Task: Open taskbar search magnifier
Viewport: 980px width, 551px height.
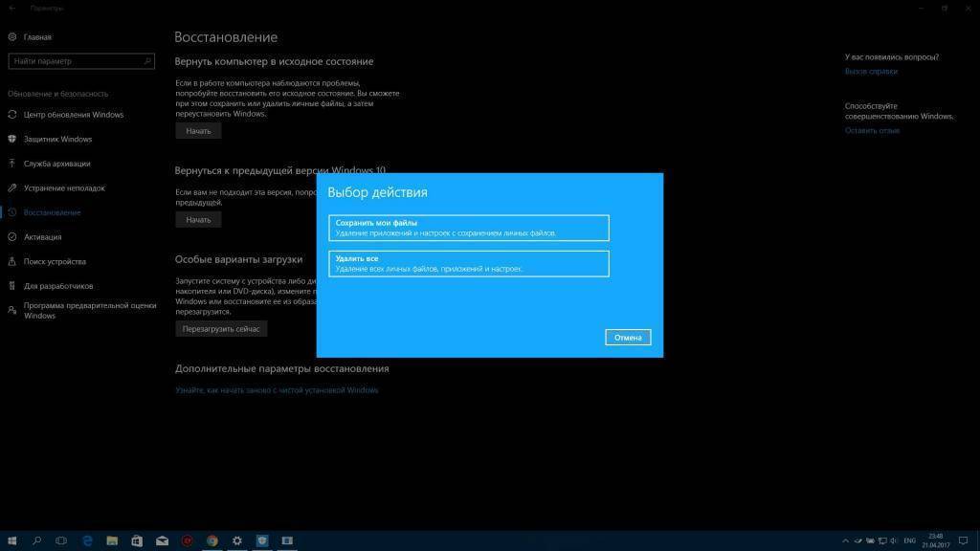Action: point(37,540)
